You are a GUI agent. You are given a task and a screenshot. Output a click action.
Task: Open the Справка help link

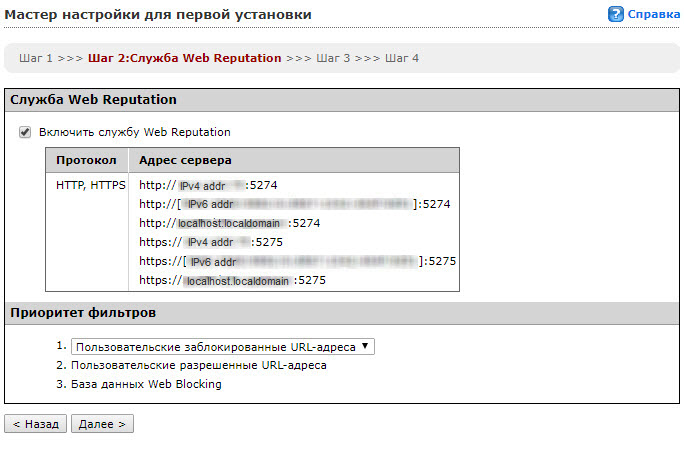pyautogui.click(x=653, y=15)
